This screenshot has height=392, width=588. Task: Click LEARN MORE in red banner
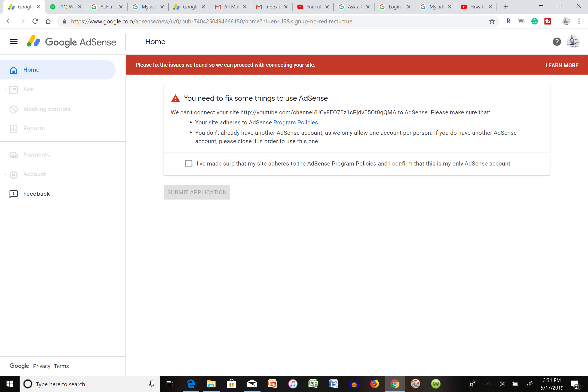pyautogui.click(x=562, y=65)
